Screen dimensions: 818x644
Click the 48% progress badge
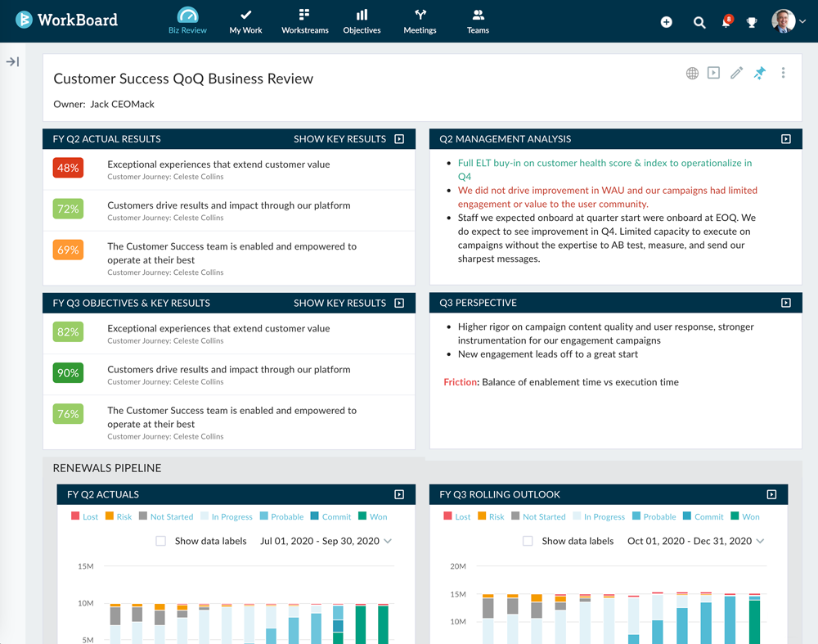(x=68, y=168)
